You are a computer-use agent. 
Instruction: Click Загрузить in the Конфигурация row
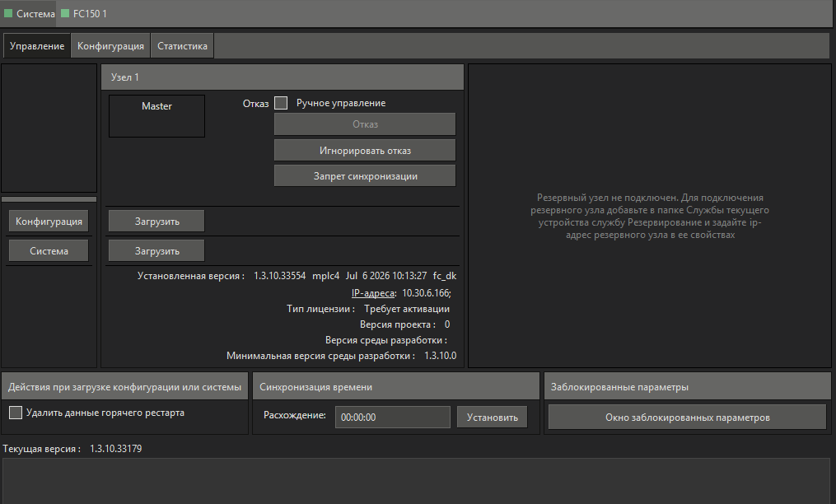pos(156,222)
